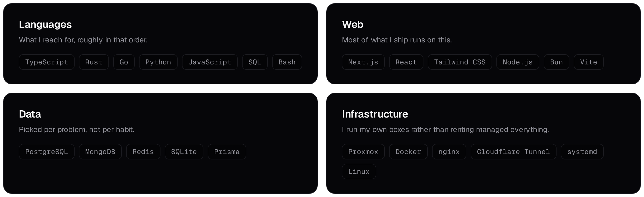Click the Redis tag
The width and height of the screenshot is (644, 197).
[x=143, y=152]
